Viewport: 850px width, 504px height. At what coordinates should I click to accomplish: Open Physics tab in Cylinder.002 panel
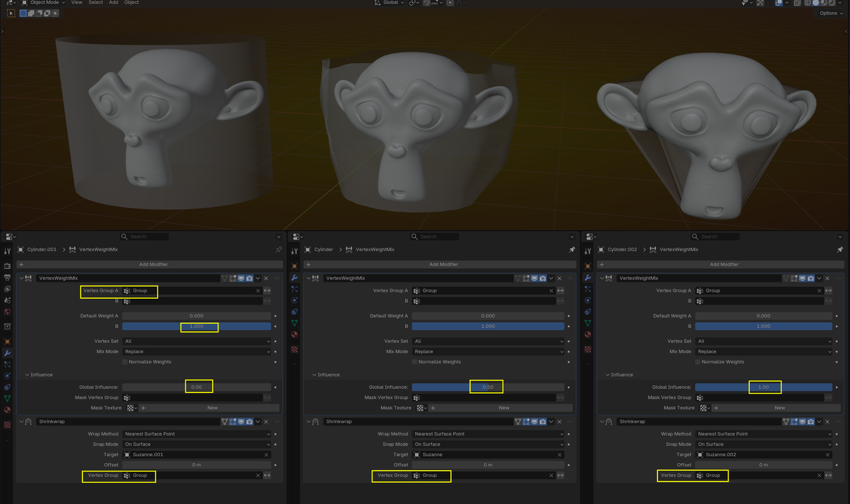tap(588, 300)
